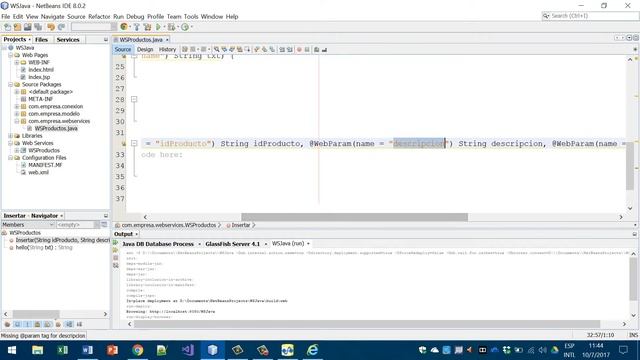Click the Stop Macro Recording icon in editor toolbar
This screenshot has height=360, width=640.
coord(307,49)
